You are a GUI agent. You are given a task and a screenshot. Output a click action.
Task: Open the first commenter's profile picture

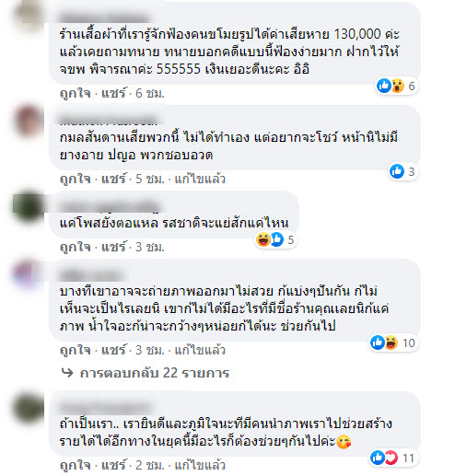(29, 15)
